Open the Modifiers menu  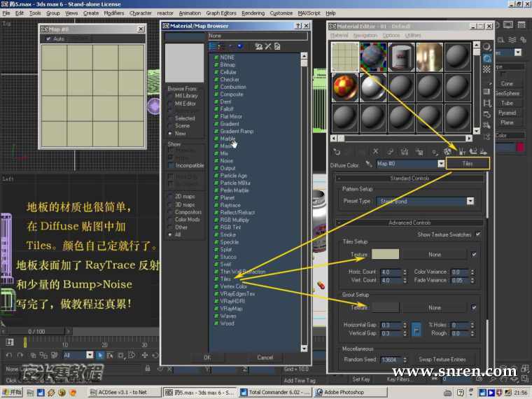tap(113, 13)
